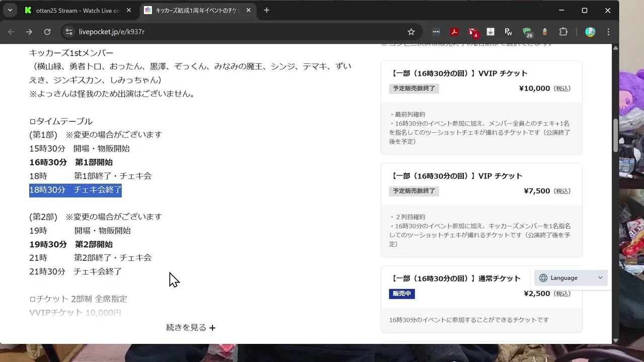
Task: Click ロチケット 2部制 全席指定 line
Action: (78, 299)
